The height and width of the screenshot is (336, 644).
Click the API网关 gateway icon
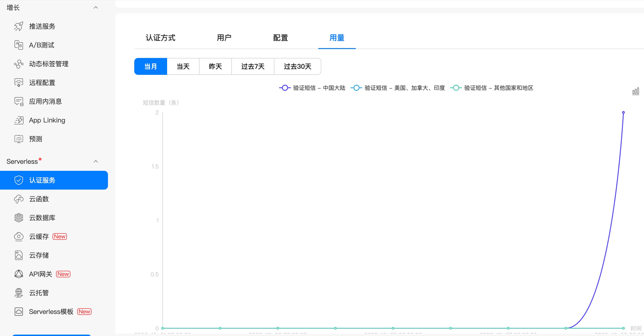coord(19,274)
